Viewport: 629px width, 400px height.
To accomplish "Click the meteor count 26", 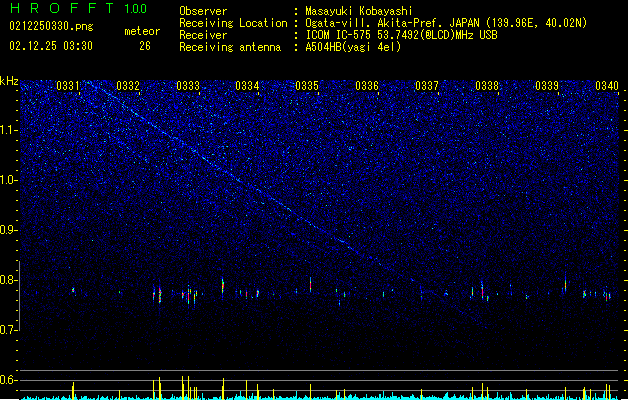I will pyautogui.click(x=145, y=46).
